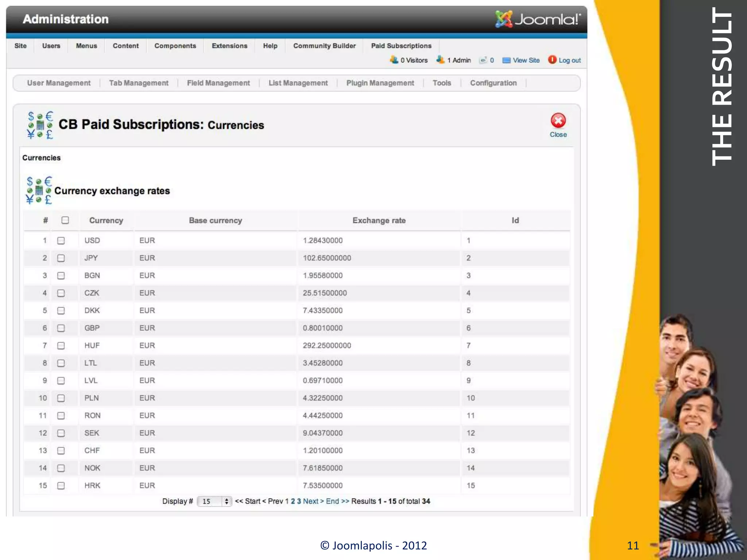Open the Community Builder menu
747x560 pixels.
[324, 46]
